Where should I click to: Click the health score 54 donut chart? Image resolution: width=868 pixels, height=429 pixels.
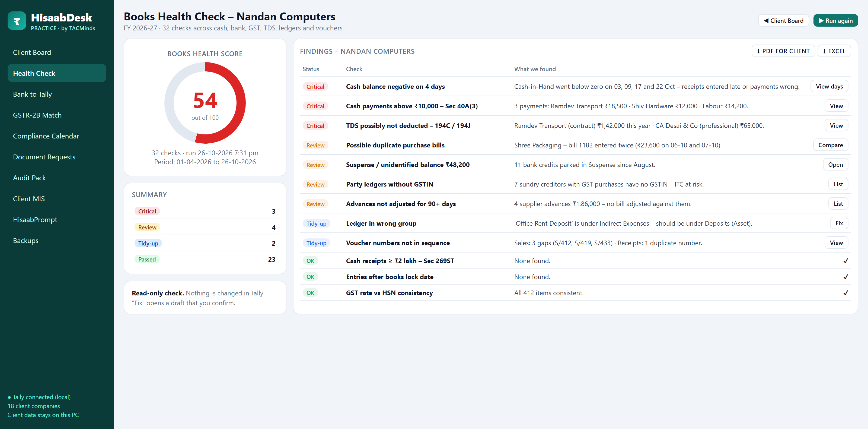(205, 103)
